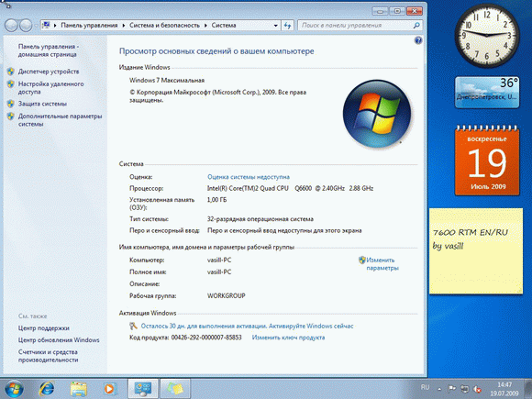
Task: Click Изменить ключ продукта link
Action: pos(288,338)
